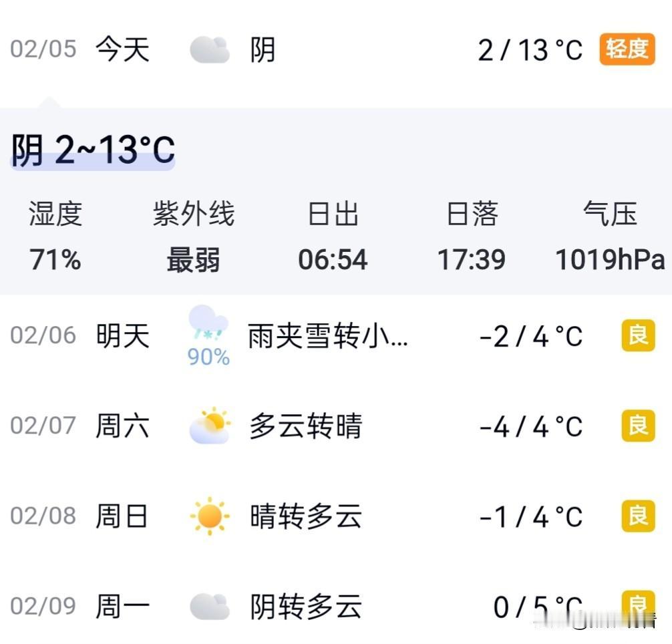This screenshot has height=644, width=672.
Task: Open details for the 周六 forecast row
Action: point(334,426)
